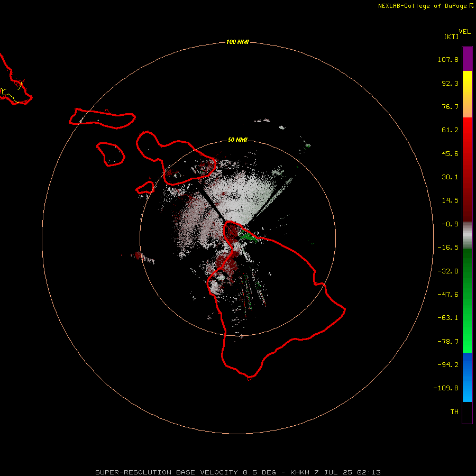The height and width of the screenshot is (476, 476).
Task: Click the Super-Resolution Base Velocity caption
Action: tap(238, 472)
